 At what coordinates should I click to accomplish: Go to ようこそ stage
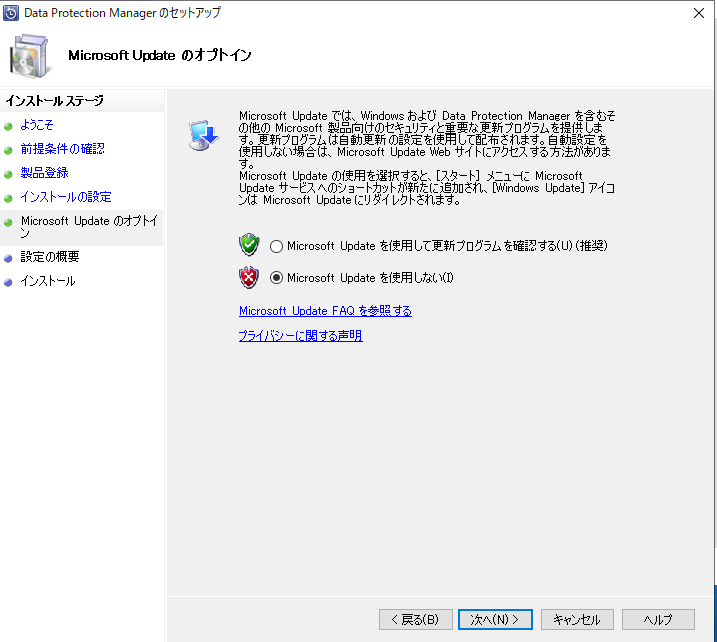37,125
